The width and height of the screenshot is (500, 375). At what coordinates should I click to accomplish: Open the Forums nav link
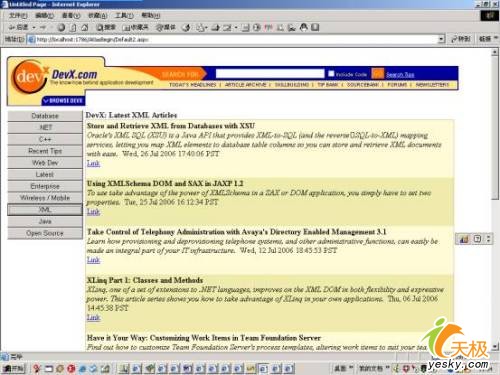[x=397, y=85]
